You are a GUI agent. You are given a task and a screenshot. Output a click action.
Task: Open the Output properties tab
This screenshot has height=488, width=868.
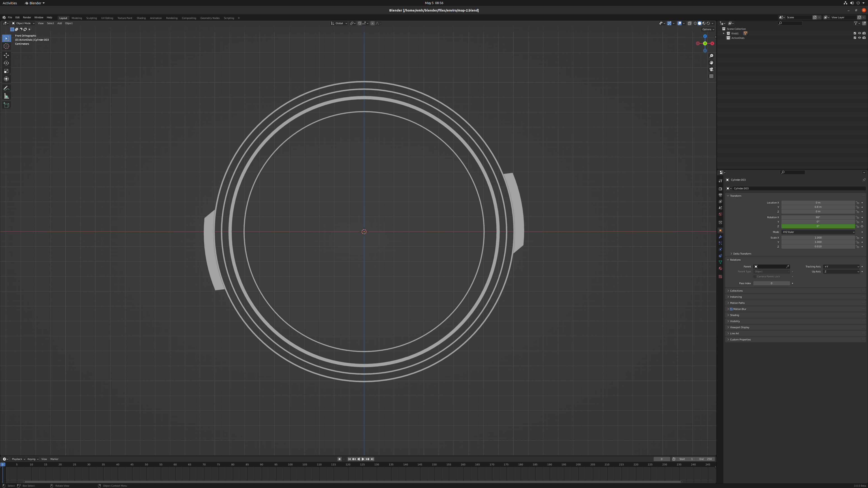(x=720, y=195)
